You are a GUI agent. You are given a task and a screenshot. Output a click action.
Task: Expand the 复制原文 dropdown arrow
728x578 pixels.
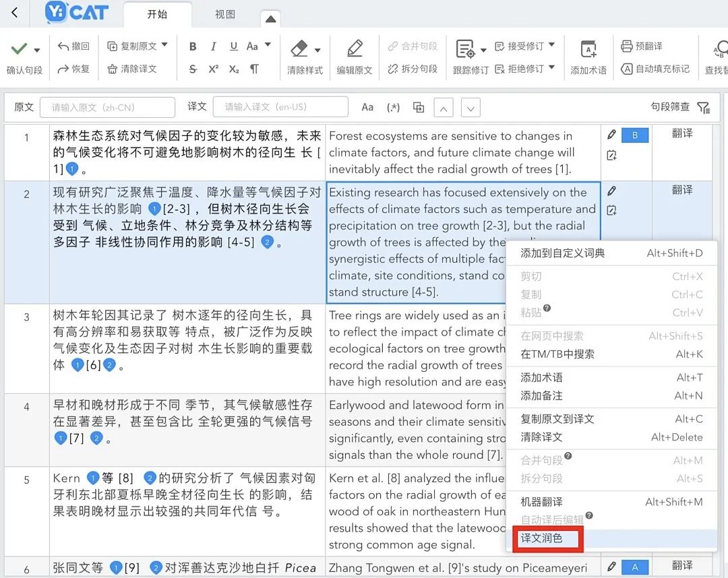tap(164, 45)
